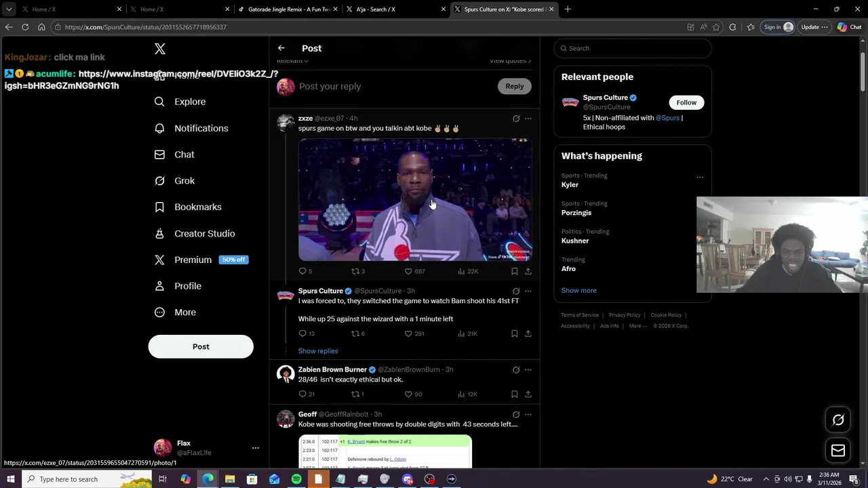This screenshot has width=868, height=488.
Task: Open options for Kyler trend
Action: [x=700, y=178]
